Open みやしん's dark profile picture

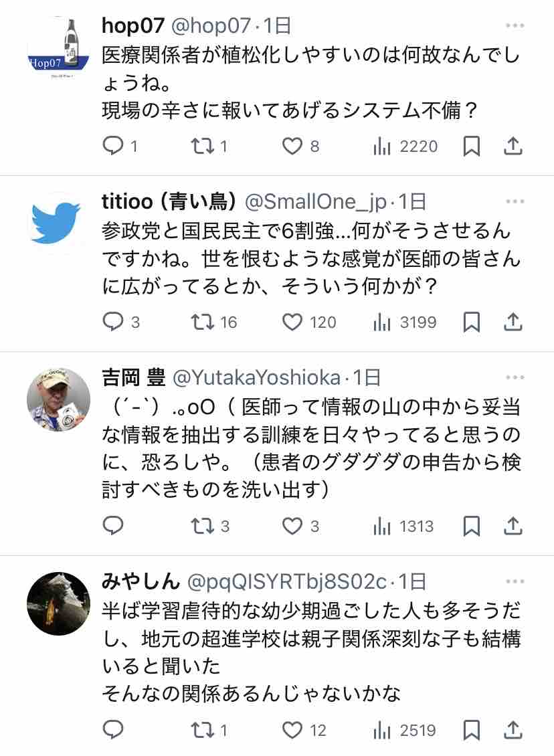58,603
